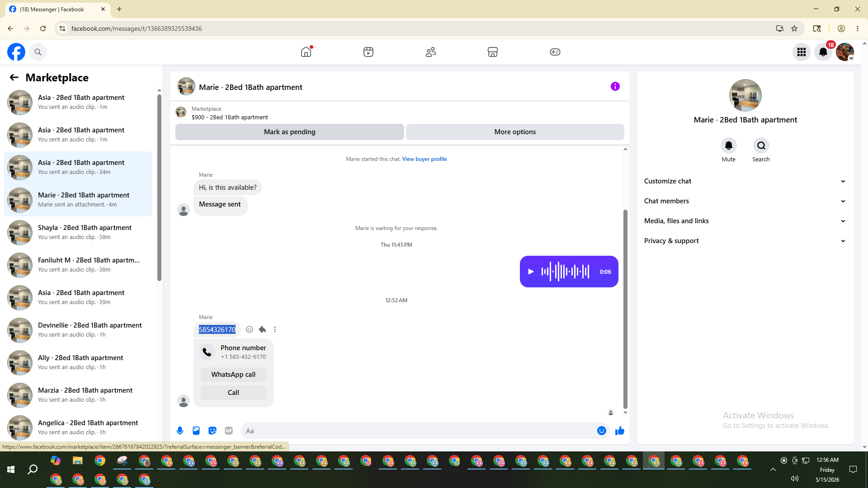Open the notifications bell with 18 badge

coord(823,52)
